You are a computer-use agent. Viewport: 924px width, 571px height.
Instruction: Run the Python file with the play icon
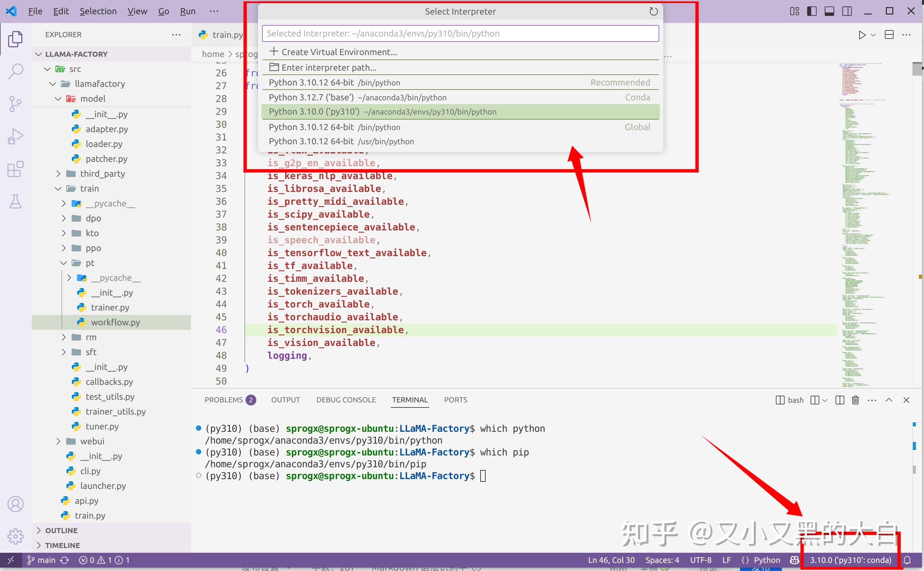click(863, 35)
